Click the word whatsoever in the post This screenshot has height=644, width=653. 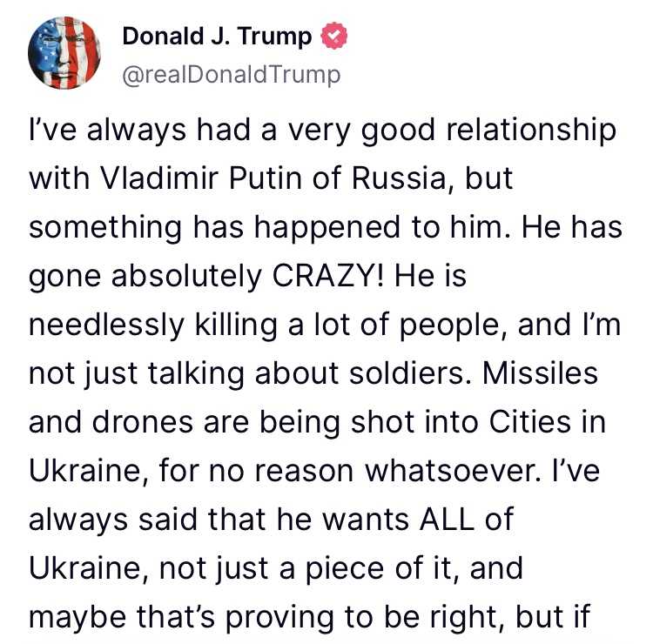click(453, 471)
